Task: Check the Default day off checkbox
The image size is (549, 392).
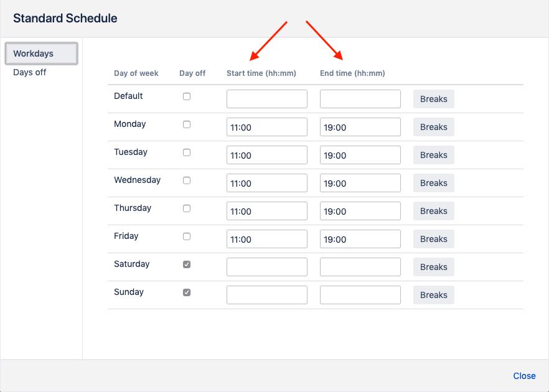Action: (187, 96)
